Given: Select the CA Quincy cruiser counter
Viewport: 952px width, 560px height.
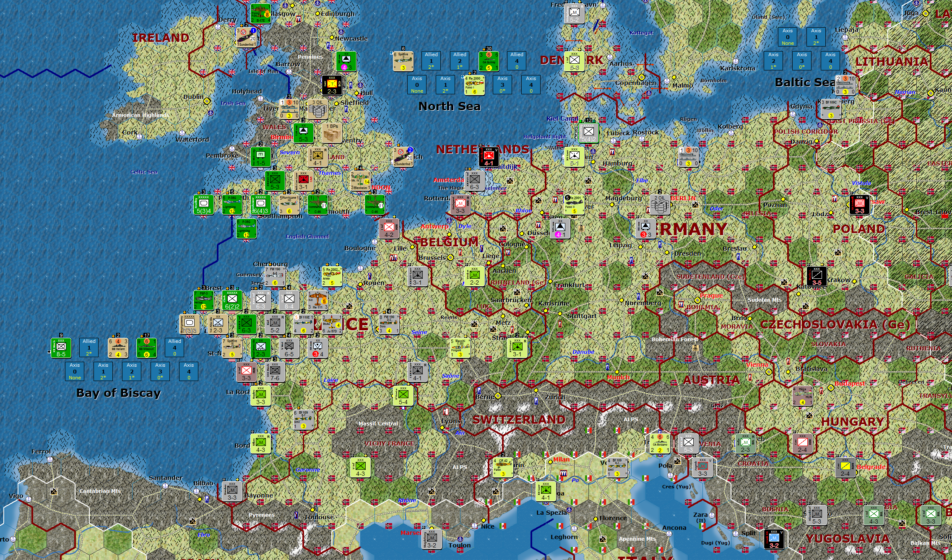Looking at the screenshot, I should 489,61.
